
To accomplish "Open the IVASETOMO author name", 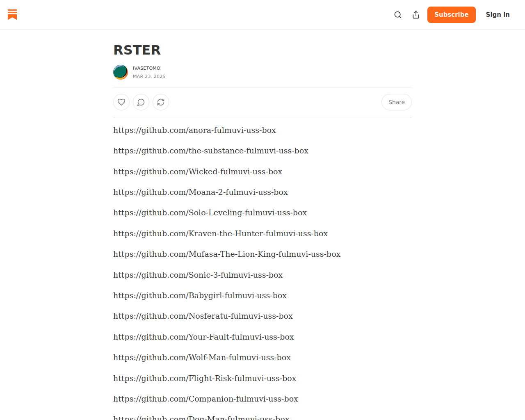I will click(146, 68).
